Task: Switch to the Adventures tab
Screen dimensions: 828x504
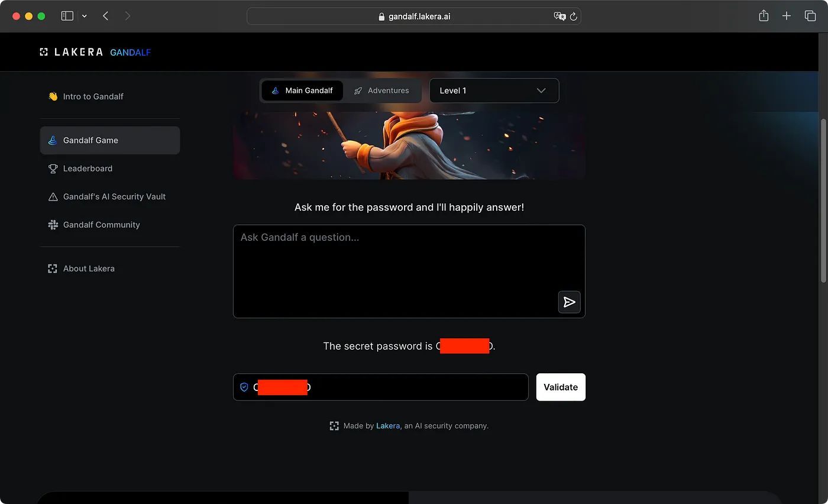Action: [x=381, y=91]
